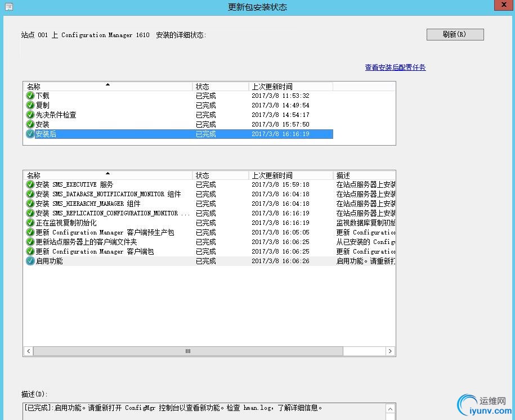Click timestamp 2017/3/8 11:53:32
The height and width of the screenshot is (420, 515).
pos(280,96)
